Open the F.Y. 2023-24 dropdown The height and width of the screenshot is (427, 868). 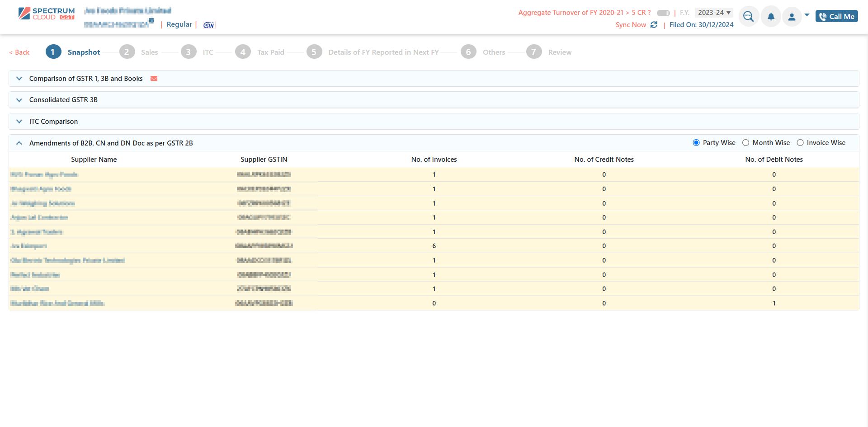click(x=714, y=13)
